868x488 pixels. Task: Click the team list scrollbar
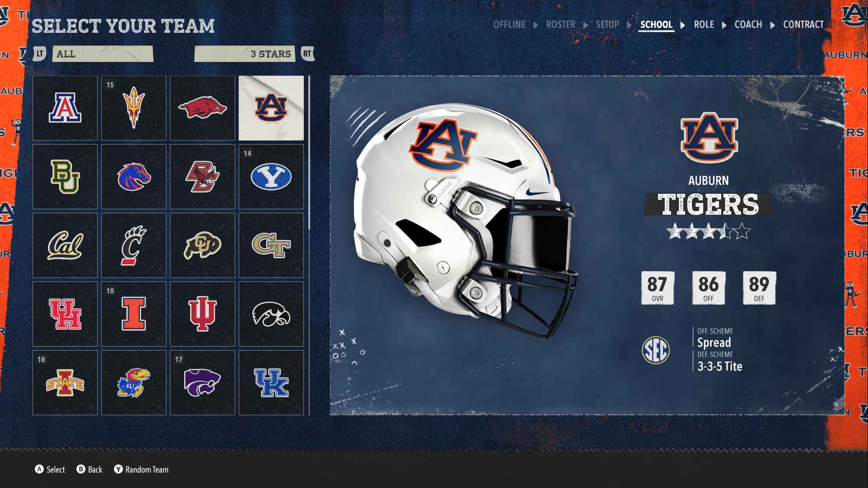click(x=309, y=153)
